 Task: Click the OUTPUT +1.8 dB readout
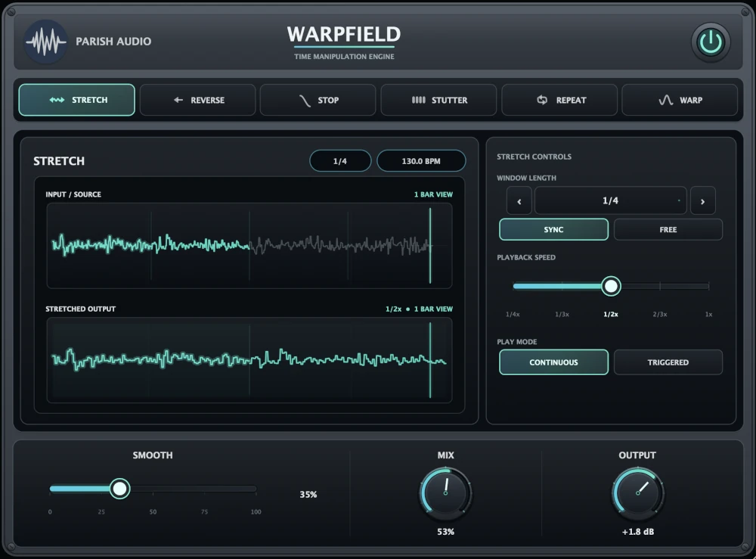(x=637, y=532)
